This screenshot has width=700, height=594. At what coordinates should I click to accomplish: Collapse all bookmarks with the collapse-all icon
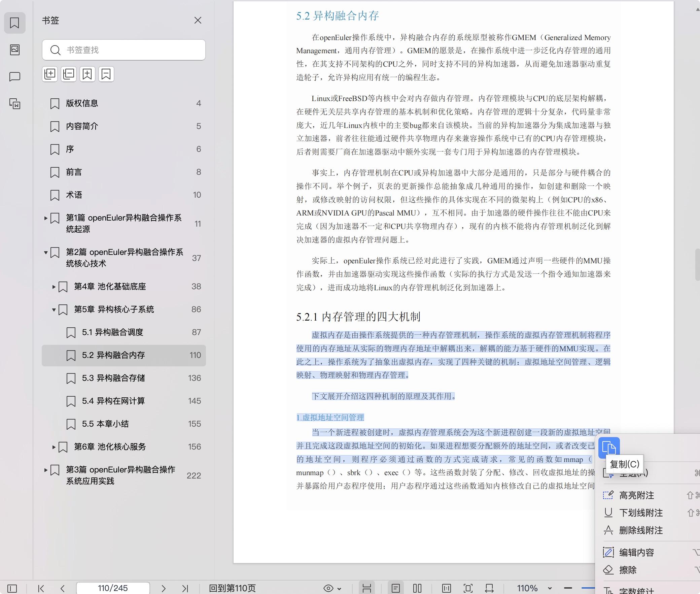(x=69, y=74)
